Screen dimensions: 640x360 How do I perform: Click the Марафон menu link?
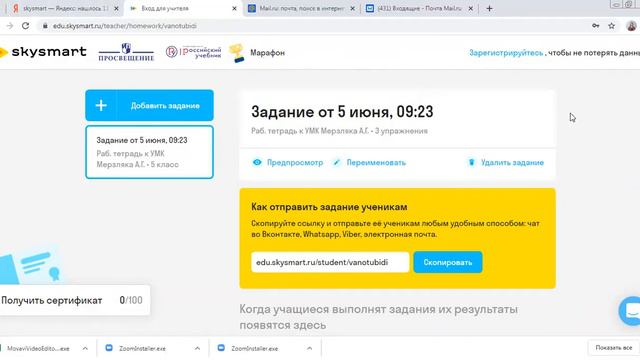coord(267,53)
